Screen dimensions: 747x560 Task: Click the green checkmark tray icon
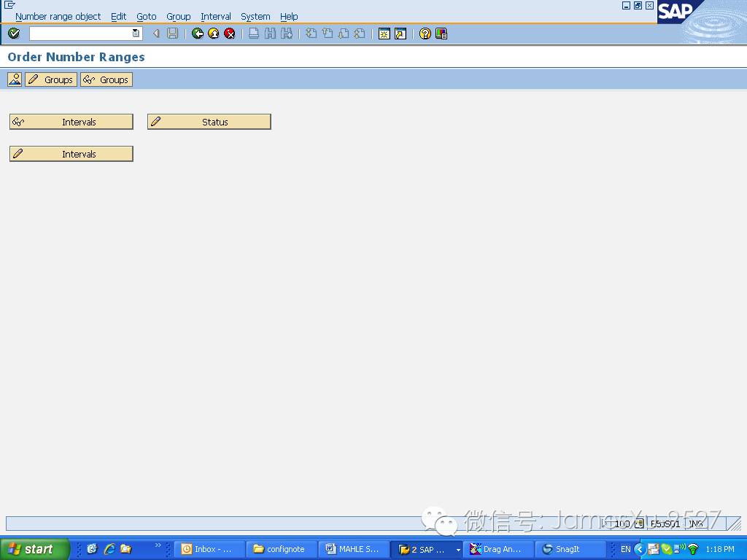[x=667, y=549]
